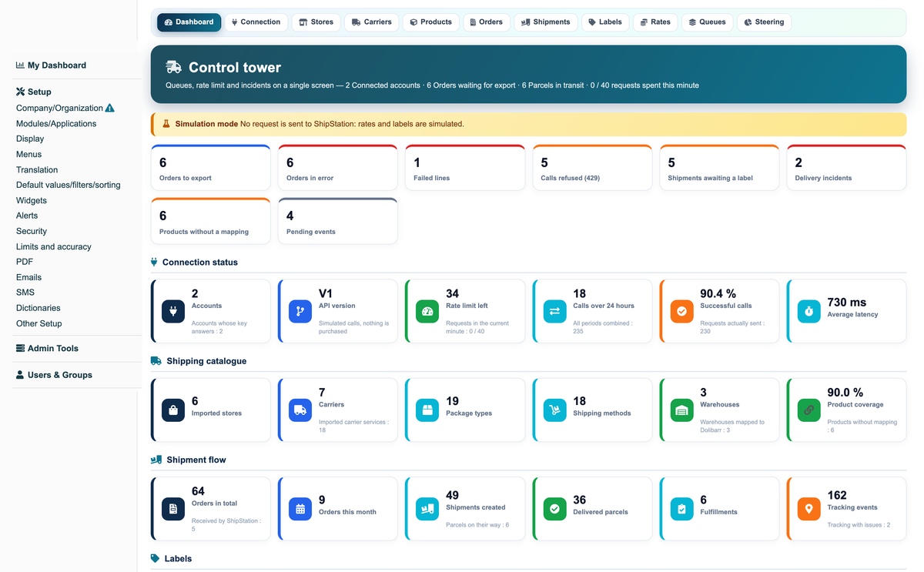The image size is (924, 572).
Task: Open the Admin Tools menu
Action: pyautogui.click(x=47, y=349)
